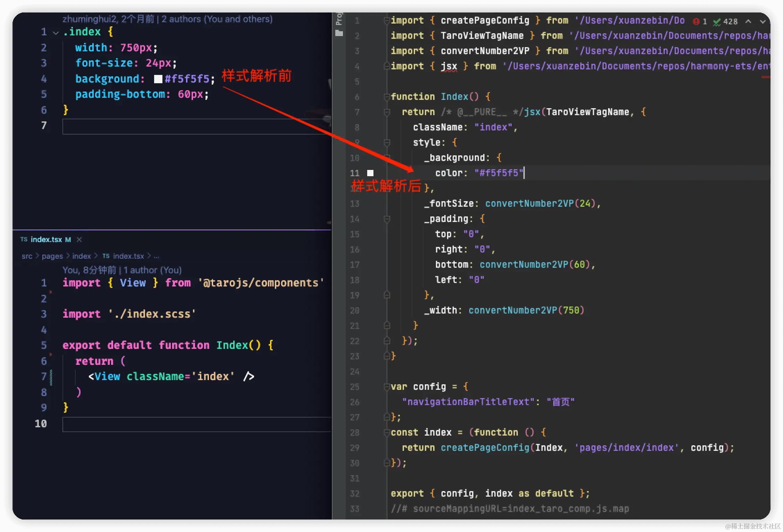
Task: Click the TS icon on index.tsx tab
Action: click(x=24, y=239)
